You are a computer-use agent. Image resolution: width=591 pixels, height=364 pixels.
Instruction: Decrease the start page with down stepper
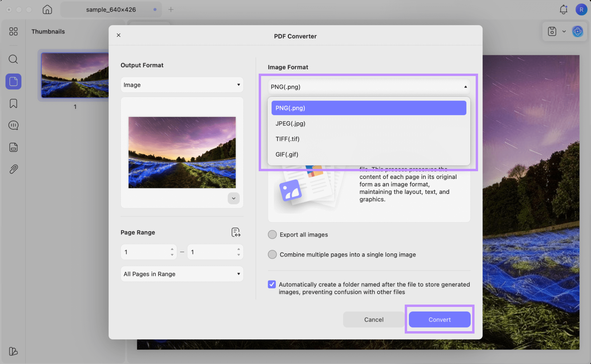click(172, 255)
